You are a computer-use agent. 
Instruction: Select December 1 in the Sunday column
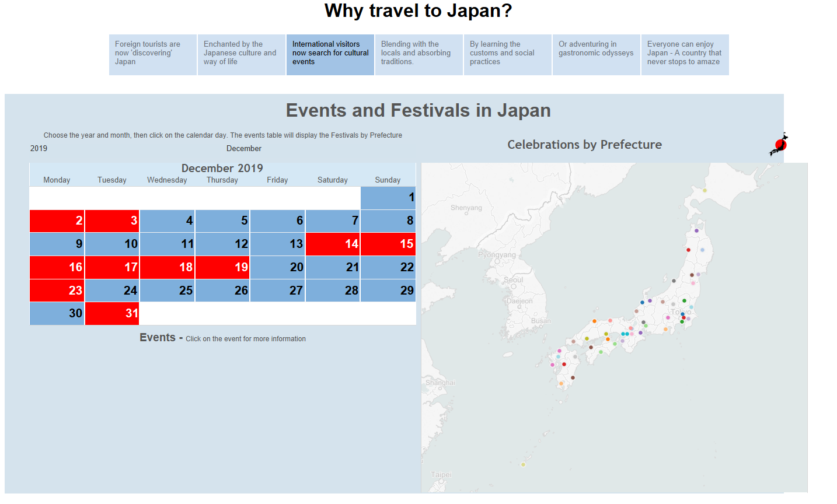point(388,198)
